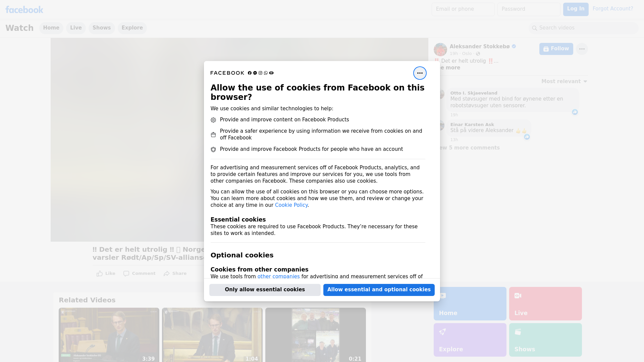Click the Aleksander Stokkebø profile avatar
The width and height of the screenshot is (644, 362).
pos(440,50)
